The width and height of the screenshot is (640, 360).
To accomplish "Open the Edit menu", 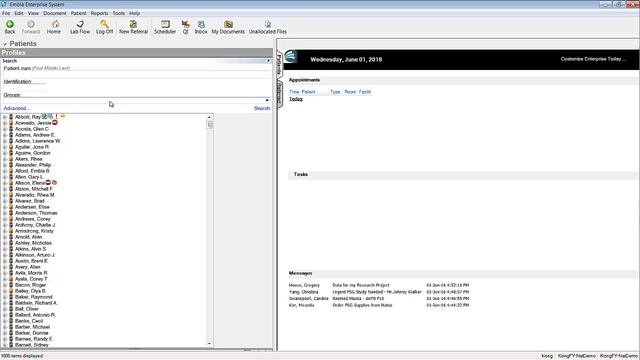I will click(19, 13).
